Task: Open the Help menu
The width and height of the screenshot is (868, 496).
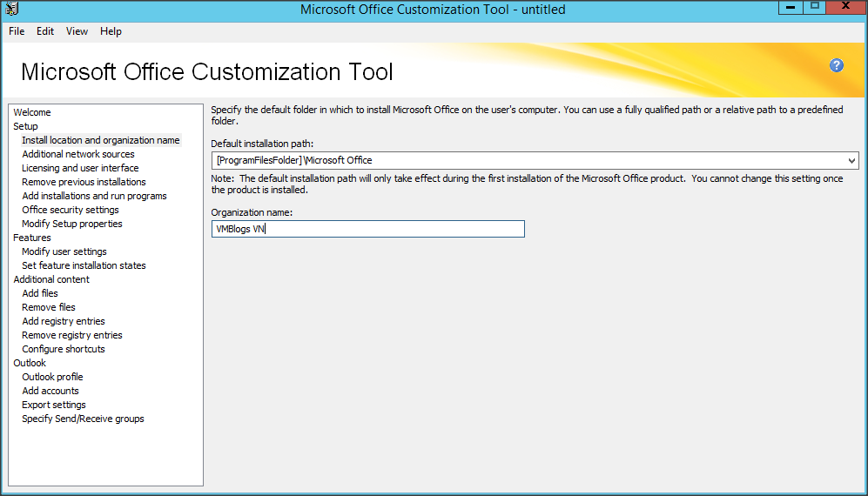Action: (111, 31)
